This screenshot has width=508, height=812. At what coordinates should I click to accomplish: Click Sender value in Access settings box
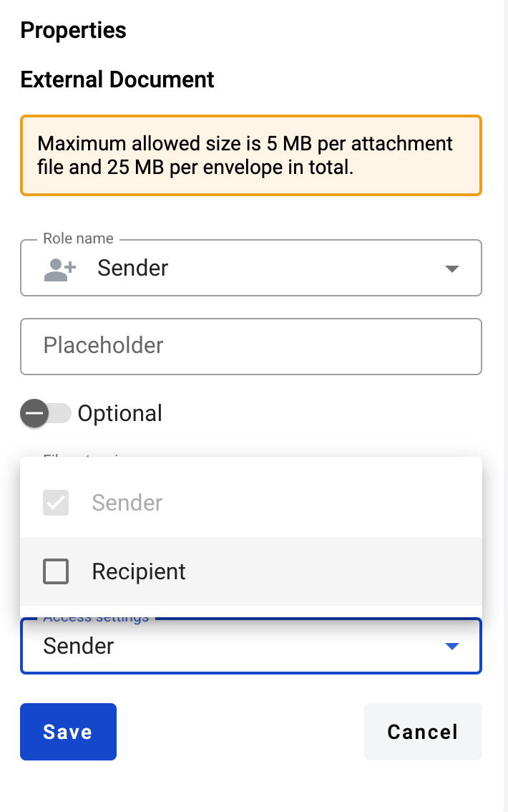point(79,647)
